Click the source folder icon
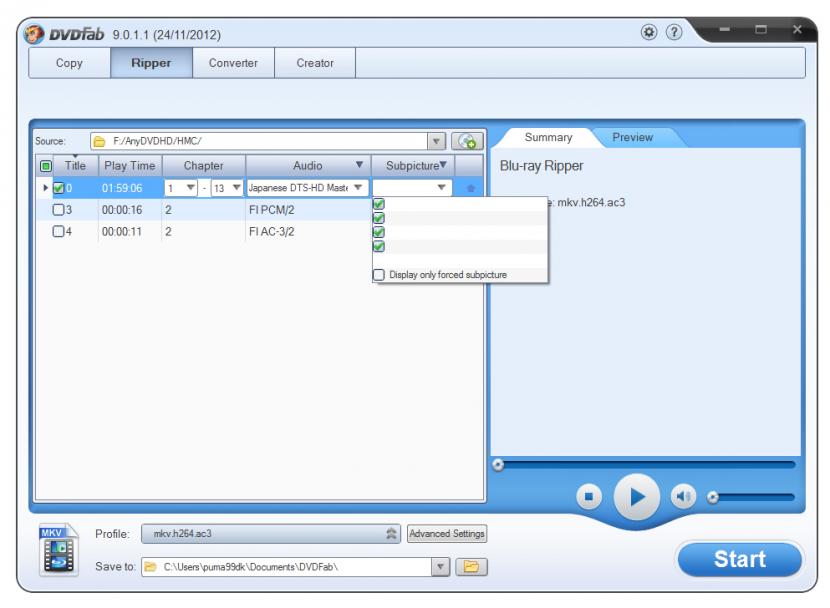 [x=99, y=141]
